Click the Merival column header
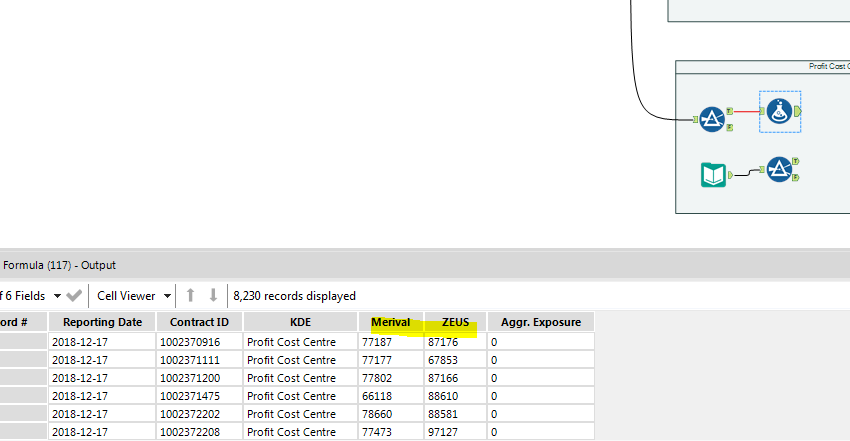 pyautogui.click(x=391, y=322)
